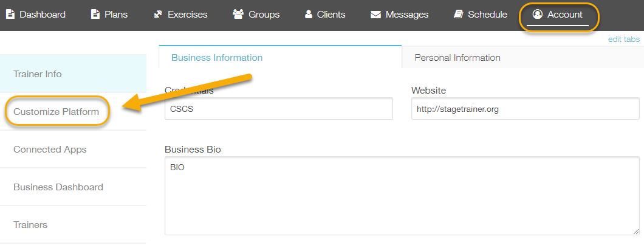The width and height of the screenshot is (644, 245).
Task: Click the Messages envelope icon
Action: [375, 15]
